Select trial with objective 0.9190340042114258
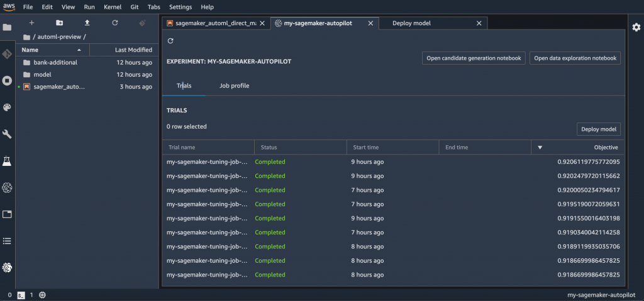 pos(393,233)
